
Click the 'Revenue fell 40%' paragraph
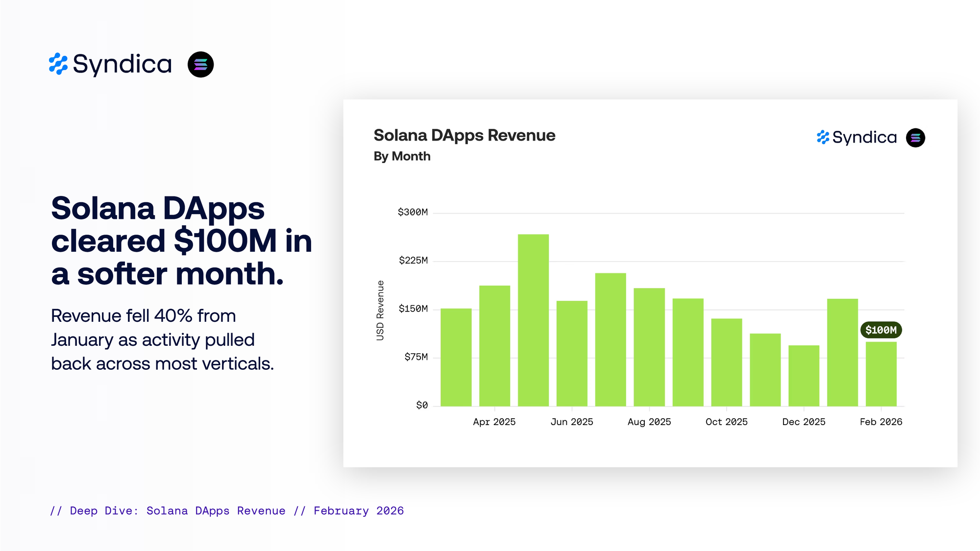coord(162,339)
